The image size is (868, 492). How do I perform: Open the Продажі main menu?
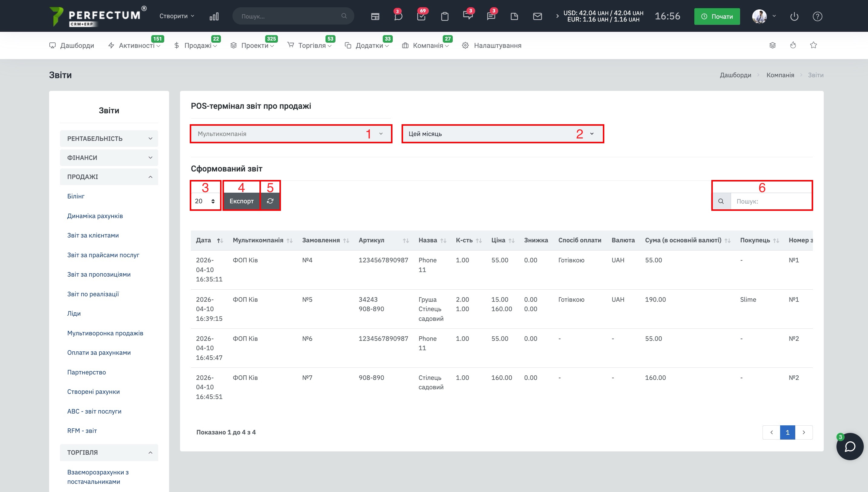pos(198,45)
